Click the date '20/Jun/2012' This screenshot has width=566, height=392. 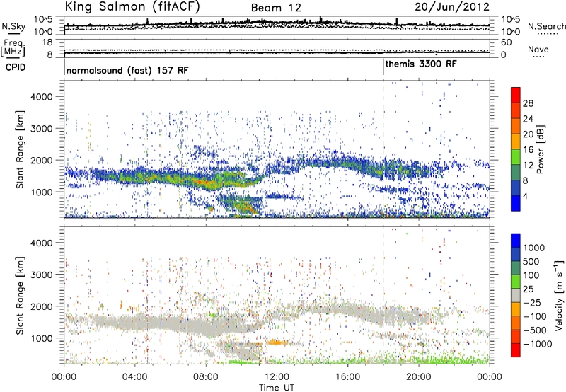point(452,7)
